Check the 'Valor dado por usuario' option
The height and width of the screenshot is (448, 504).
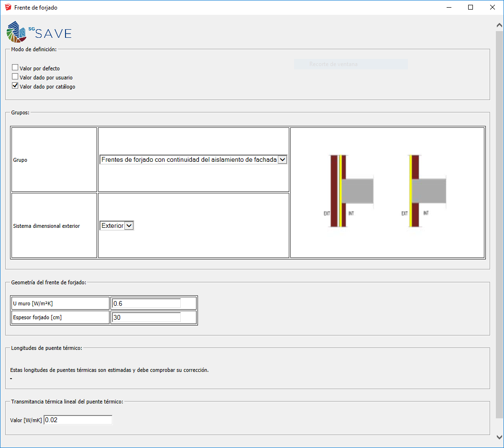15,77
